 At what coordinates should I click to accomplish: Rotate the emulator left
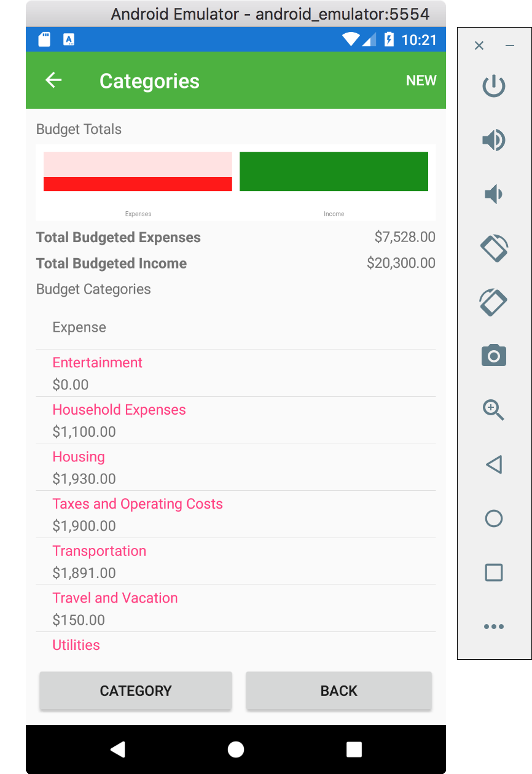coord(494,248)
